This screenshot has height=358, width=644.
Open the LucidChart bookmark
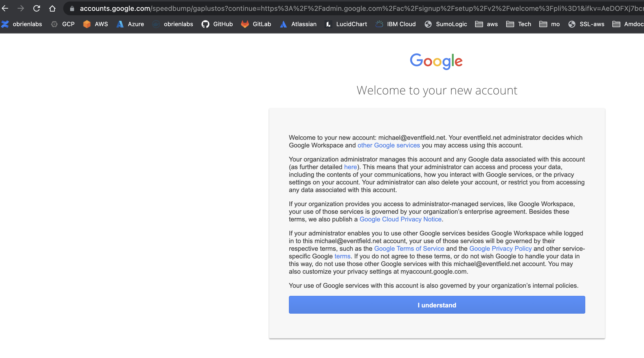345,24
